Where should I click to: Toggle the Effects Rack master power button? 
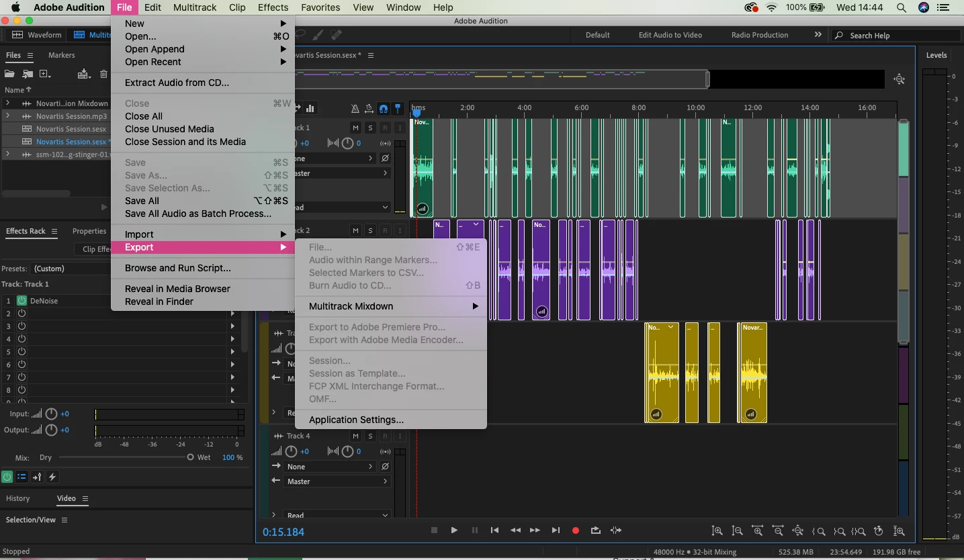pyautogui.click(x=7, y=477)
